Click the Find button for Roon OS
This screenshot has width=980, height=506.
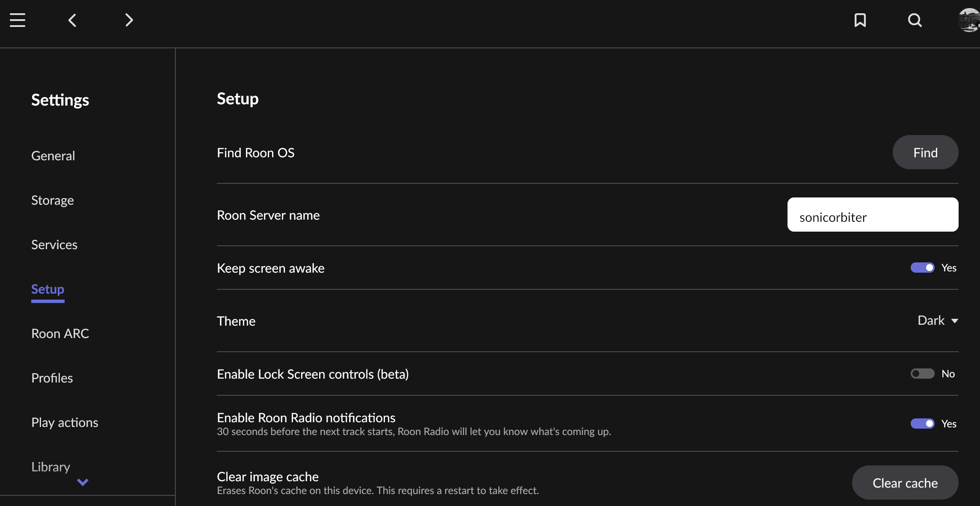925,152
